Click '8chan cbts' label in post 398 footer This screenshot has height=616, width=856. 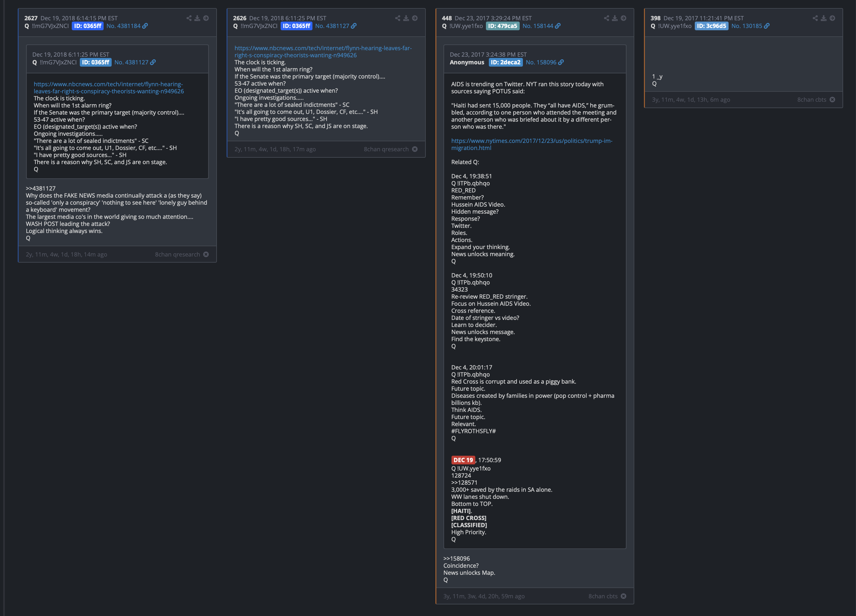812,100
